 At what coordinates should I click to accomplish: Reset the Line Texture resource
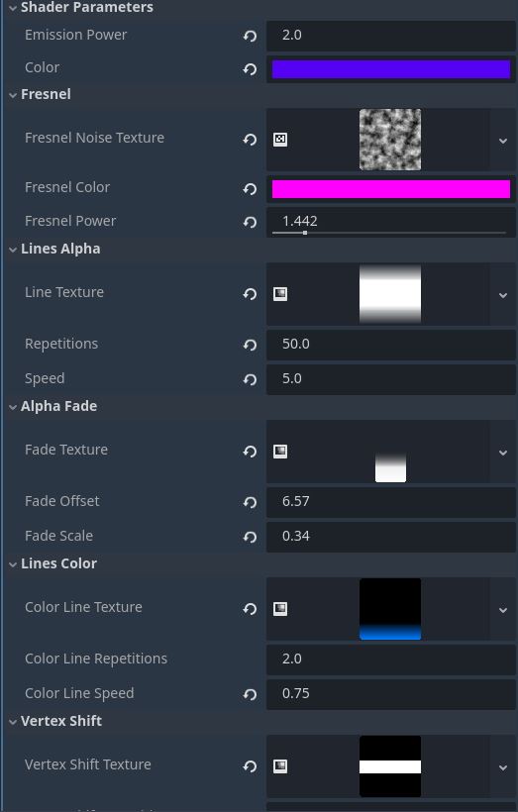point(250,294)
